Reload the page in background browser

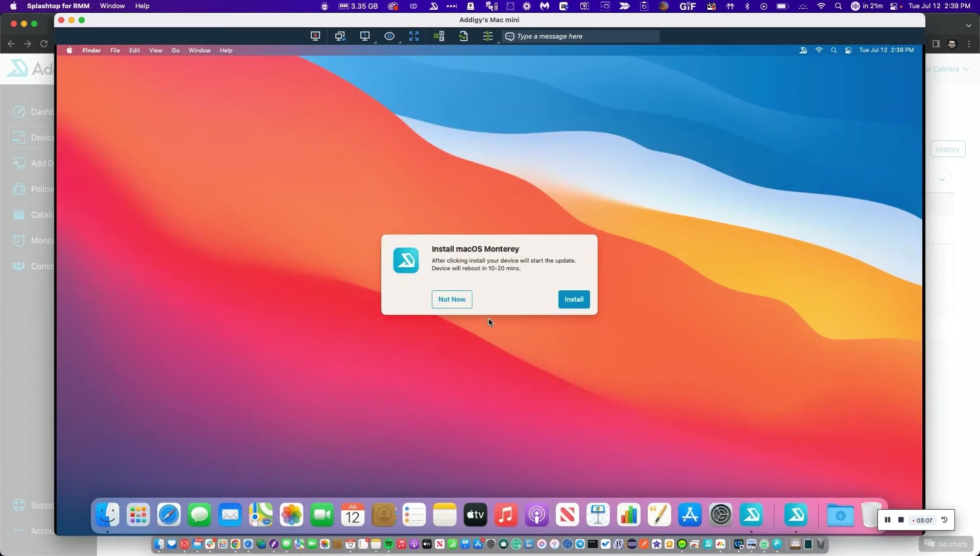(44, 44)
